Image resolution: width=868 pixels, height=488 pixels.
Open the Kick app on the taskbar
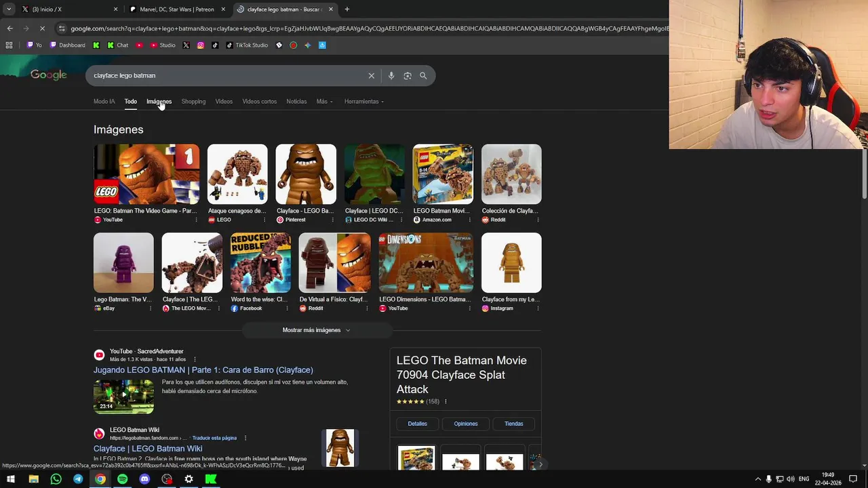click(x=211, y=479)
